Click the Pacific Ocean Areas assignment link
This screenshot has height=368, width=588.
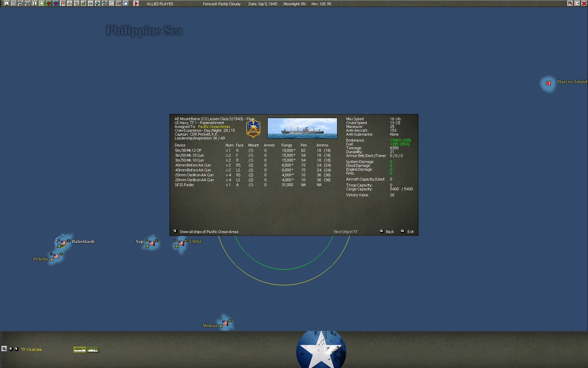click(x=214, y=127)
